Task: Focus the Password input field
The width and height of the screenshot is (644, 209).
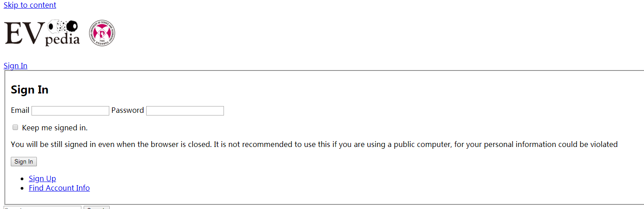Action: click(185, 111)
